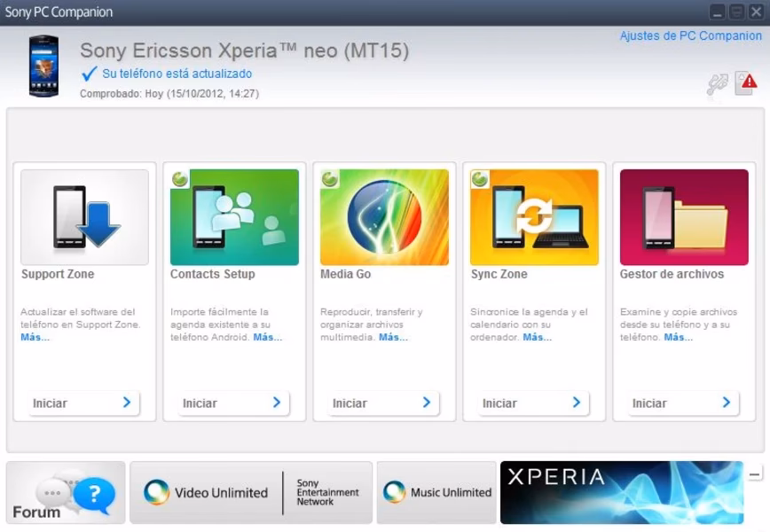The height and width of the screenshot is (532, 770).
Task: Open the Contacts Setup tile icon
Action: [x=234, y=217]
